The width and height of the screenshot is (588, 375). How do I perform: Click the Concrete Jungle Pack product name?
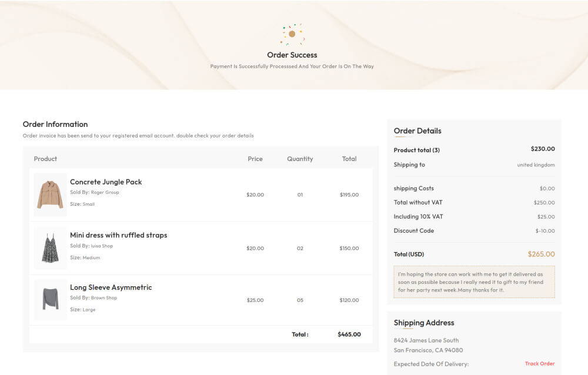click(x=106, y=182)
